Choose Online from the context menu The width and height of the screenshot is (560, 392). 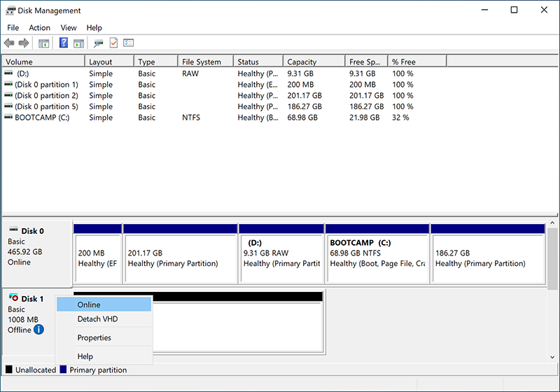[x=89, y=304]
